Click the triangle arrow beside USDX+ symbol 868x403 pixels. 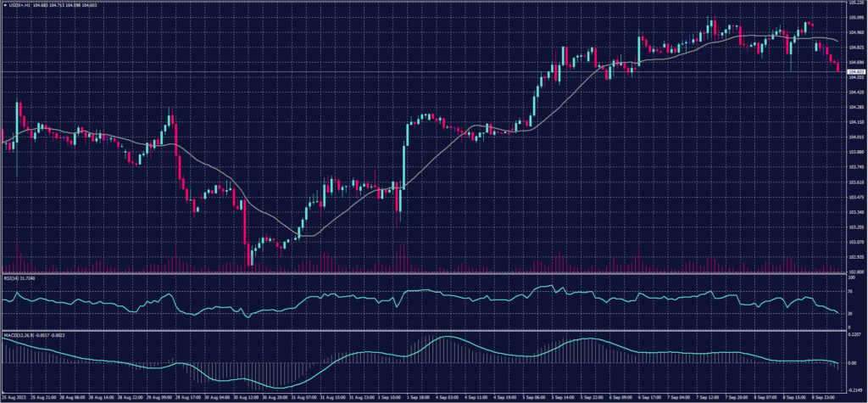tap(4, 5)
